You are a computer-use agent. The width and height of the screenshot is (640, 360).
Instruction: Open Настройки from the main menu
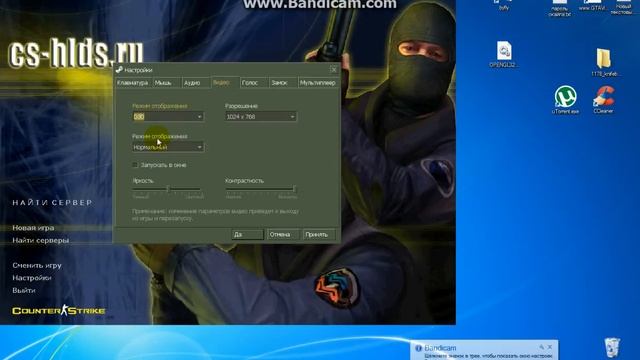click(31, 278)
